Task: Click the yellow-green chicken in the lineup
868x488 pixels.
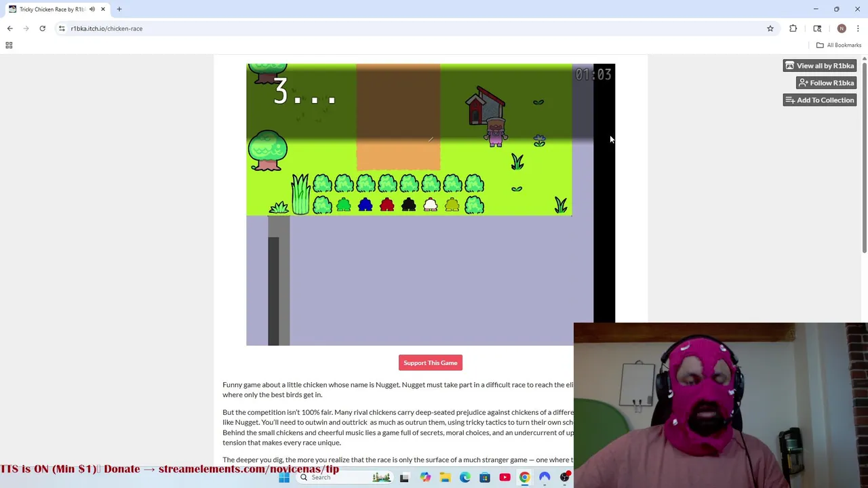Action: [x=452, y=205]
